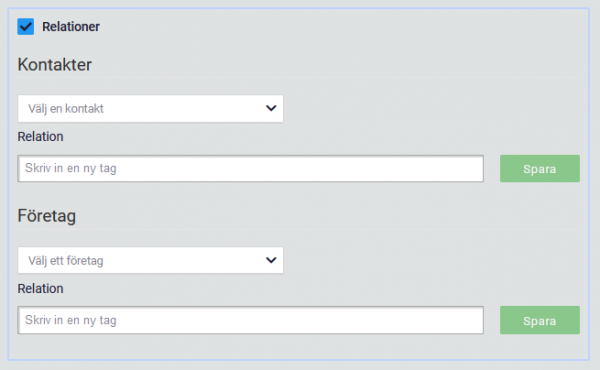
Task: Click the divider line below Kontakter heading
Action: coord(298,78)
